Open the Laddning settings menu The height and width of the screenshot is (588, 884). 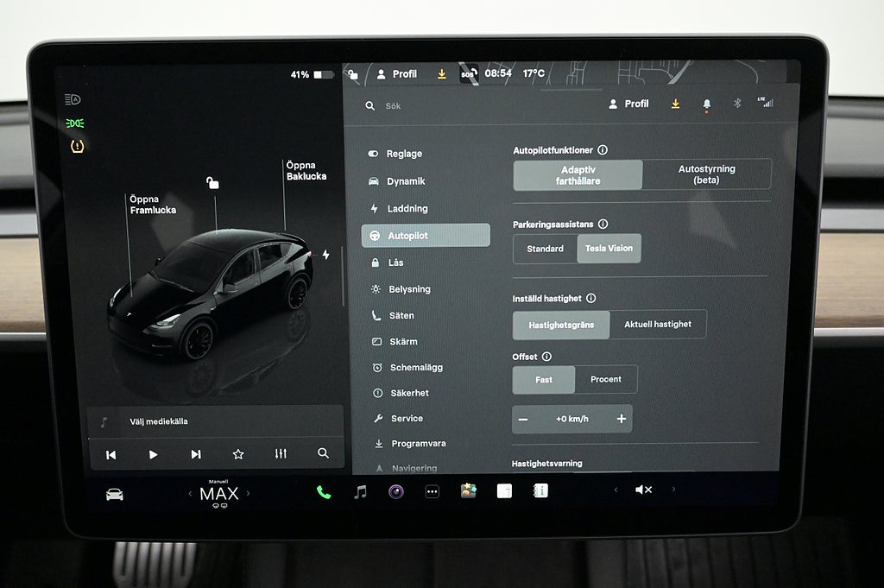pos(407,209)
